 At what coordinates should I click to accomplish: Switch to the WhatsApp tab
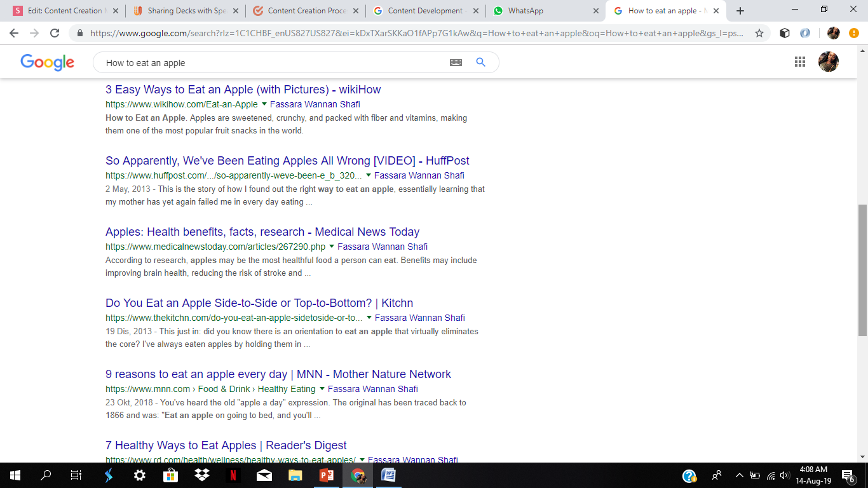tap(545, 11)
